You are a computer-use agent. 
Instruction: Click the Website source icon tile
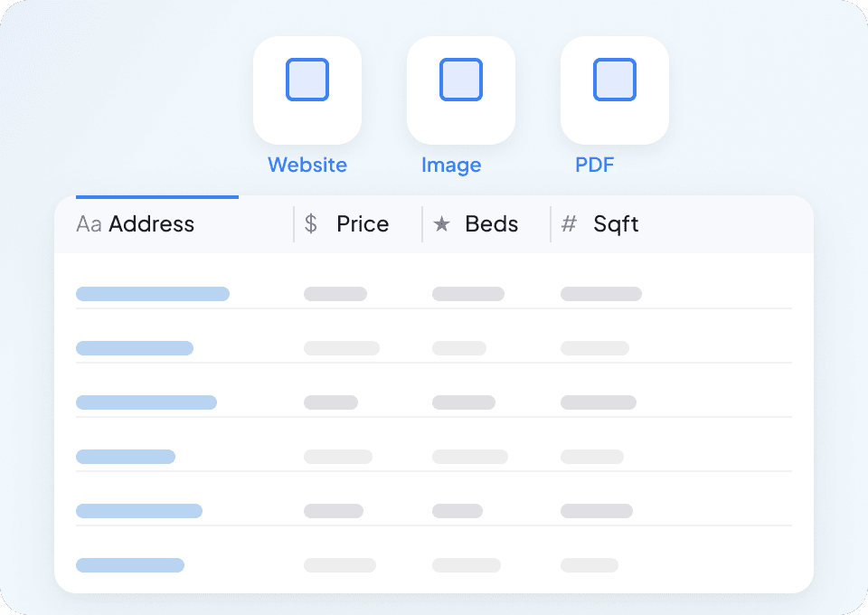point(307,90)
